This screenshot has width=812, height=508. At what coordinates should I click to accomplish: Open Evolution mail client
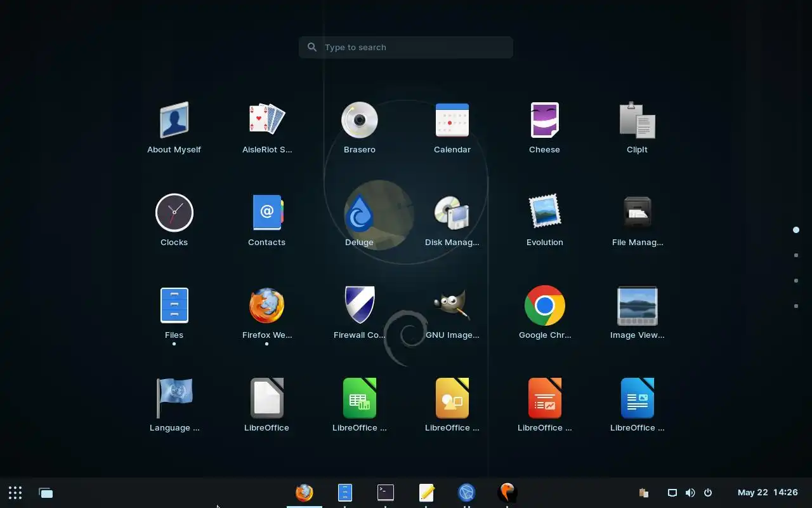pyautogui.click(x=544, y=220)
